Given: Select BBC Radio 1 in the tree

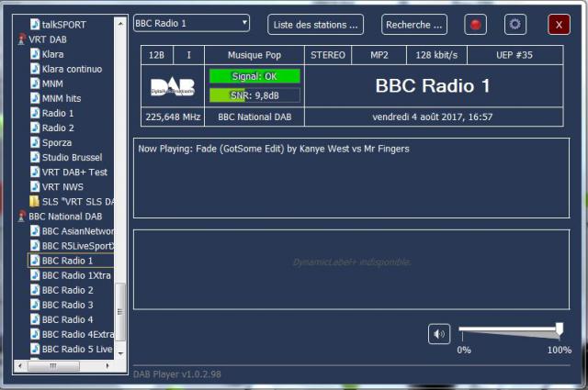Looking at the screenshot, I should (x=67, y=261).
